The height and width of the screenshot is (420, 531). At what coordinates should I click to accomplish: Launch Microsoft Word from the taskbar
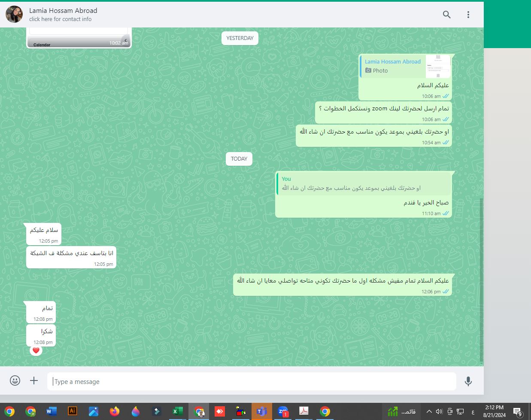(x=51, y=411)
